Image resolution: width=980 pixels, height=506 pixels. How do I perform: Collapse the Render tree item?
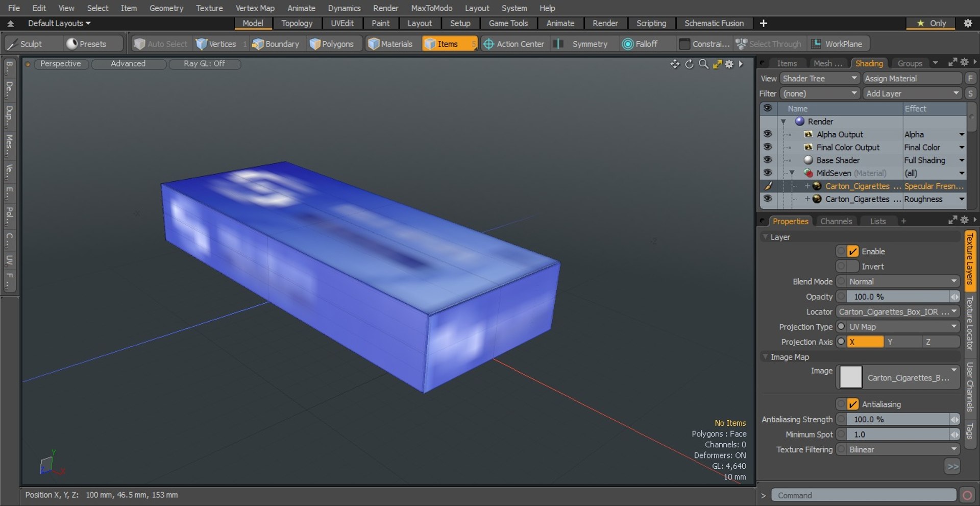click(x=783, y=122)
